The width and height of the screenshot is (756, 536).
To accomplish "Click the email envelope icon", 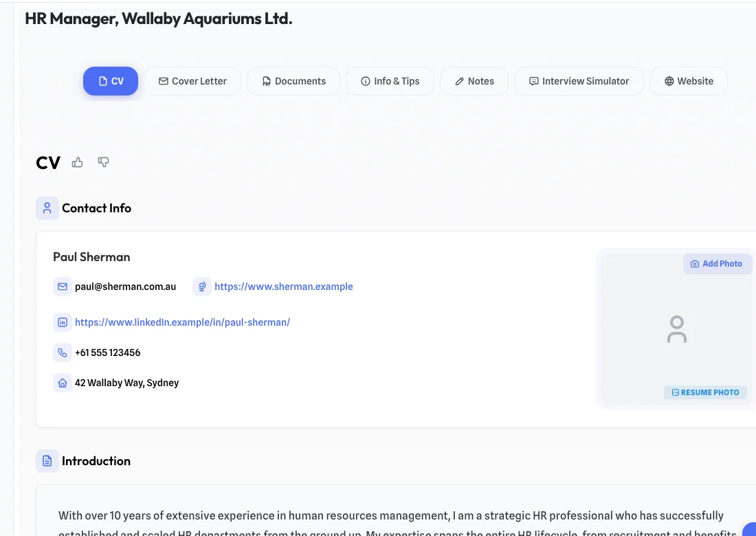I will [x=63, y=287].
